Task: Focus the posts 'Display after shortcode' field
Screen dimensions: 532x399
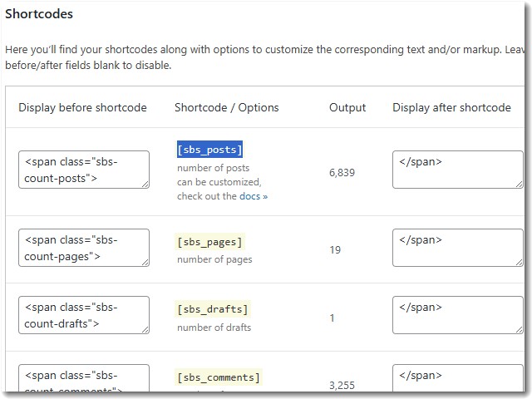Action: [456, 170]
